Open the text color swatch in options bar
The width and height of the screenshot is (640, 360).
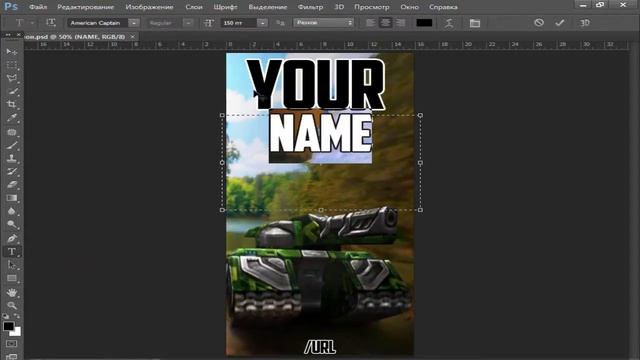coord(424,23)
